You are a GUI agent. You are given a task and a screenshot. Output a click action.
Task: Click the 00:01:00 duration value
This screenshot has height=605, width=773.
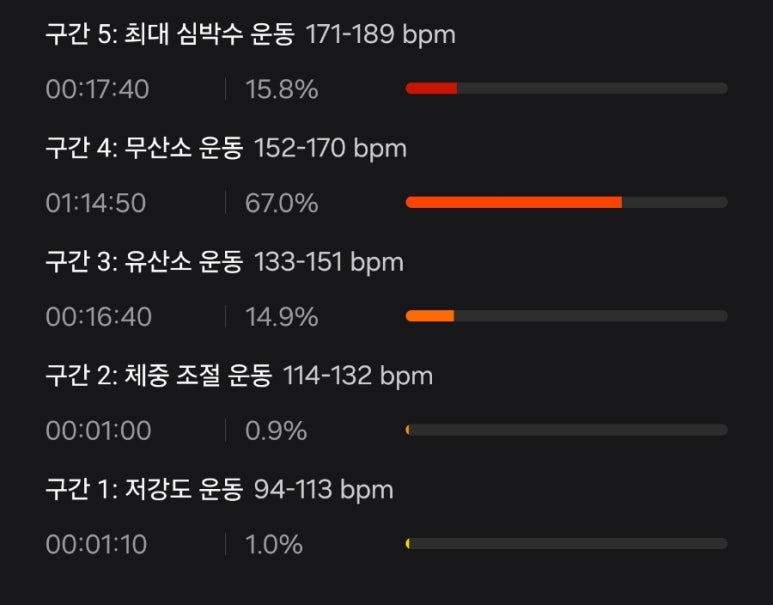coord(98,431)
